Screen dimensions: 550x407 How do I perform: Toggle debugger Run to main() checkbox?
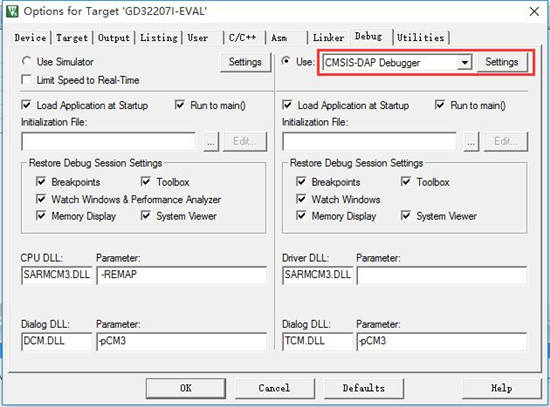(440, 105)
